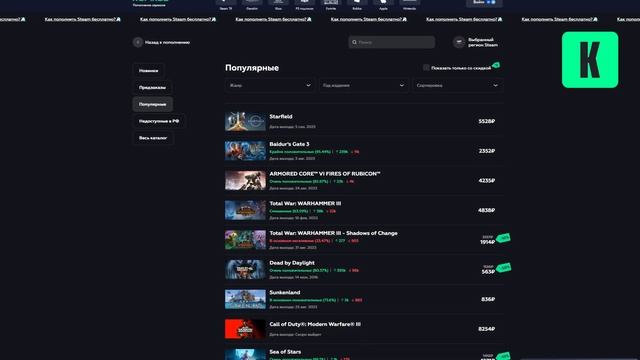The width and height of the screenshot is (640, 360).
Task: Click the 'Назад к пополнению' link
Action: pyautogui.click(x=167, y=42)
